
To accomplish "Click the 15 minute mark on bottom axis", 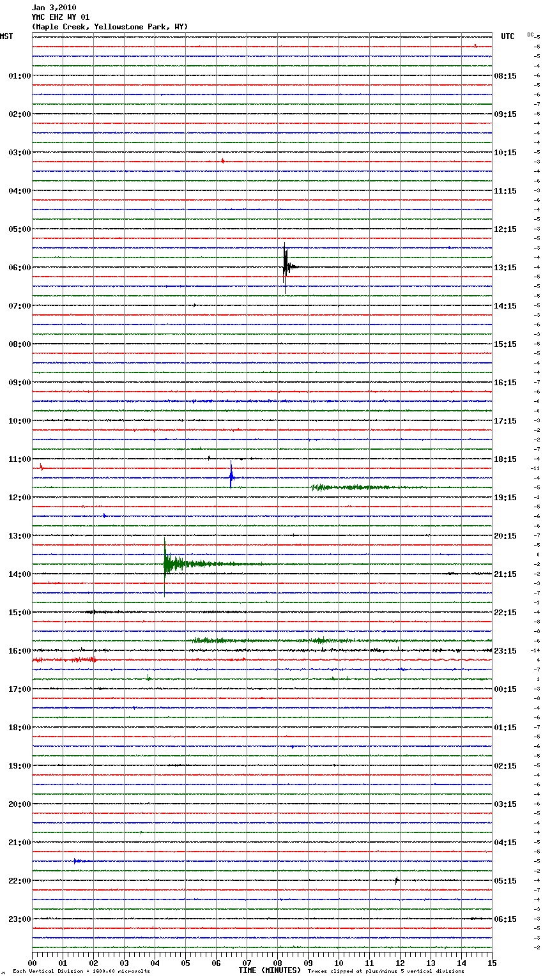I will click(x=491, y=963).
